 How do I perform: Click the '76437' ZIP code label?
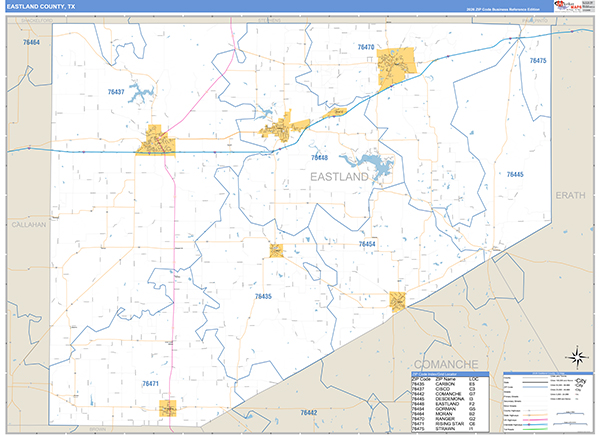tap(116, 92)
